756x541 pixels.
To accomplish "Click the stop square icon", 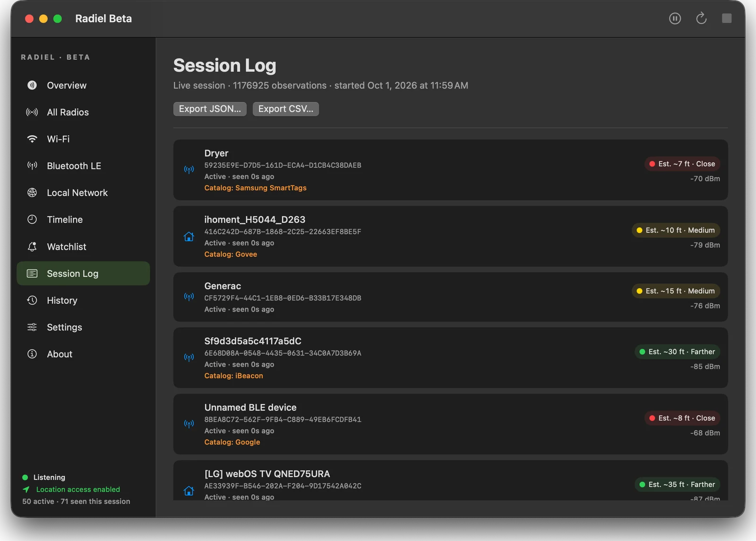I will [x=727, y=18].
